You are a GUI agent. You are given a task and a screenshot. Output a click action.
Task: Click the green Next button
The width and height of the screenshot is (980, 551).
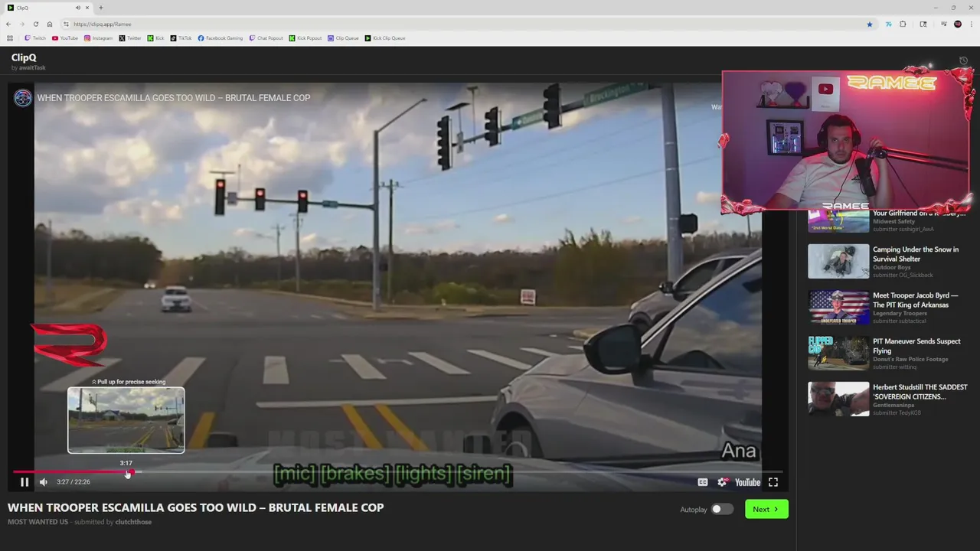point(766,509)
